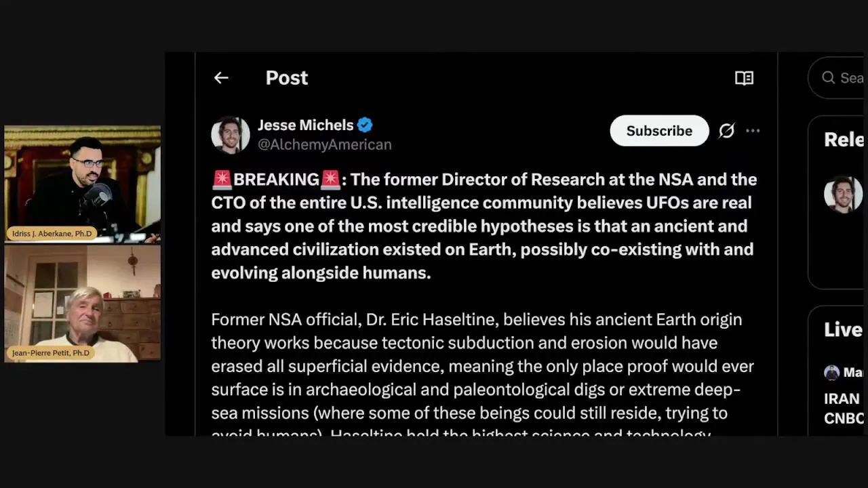Click the first siren emoji before BREAKING

click(222, 180)
